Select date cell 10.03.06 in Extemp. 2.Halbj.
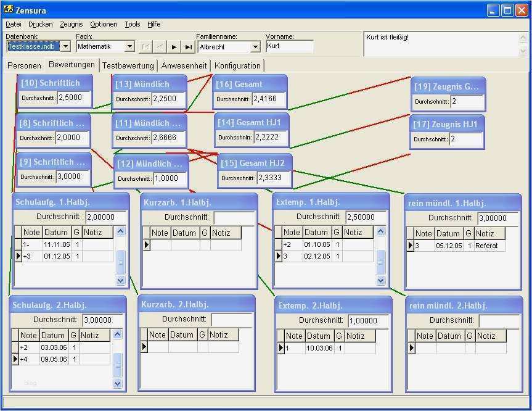The image size is (532, 411). [319, 348]
